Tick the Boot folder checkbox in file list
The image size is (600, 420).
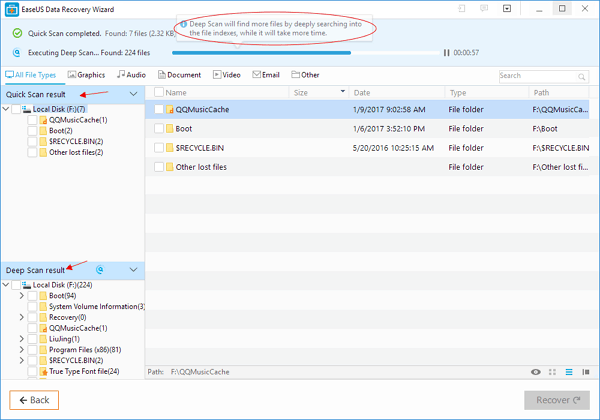159,128
